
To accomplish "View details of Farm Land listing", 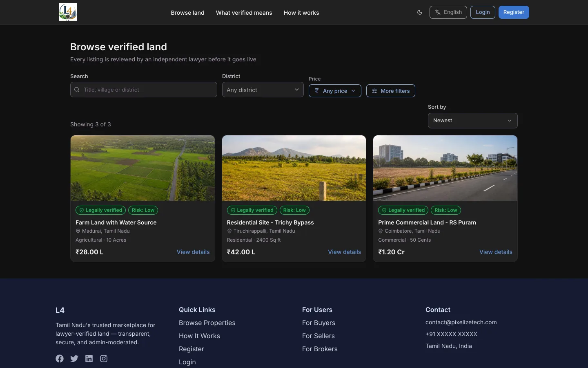I will coord(193,252).
